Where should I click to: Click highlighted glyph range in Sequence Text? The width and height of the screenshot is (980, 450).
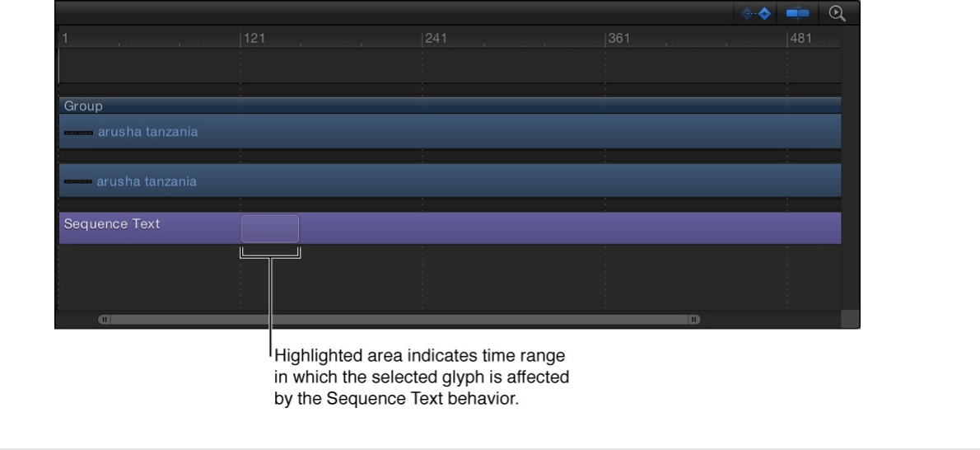pos(270,228)
